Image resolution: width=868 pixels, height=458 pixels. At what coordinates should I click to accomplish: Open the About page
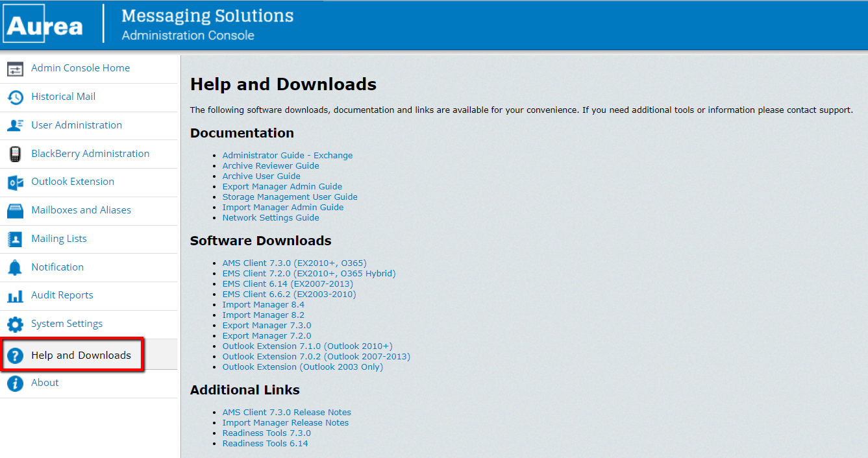[x=45, y=383]
